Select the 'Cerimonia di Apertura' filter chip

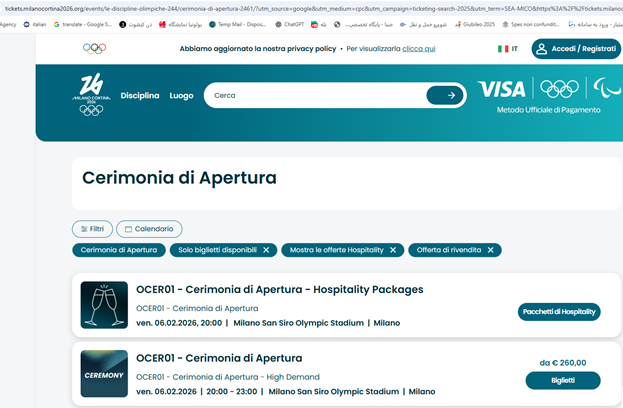coord(118,250)
